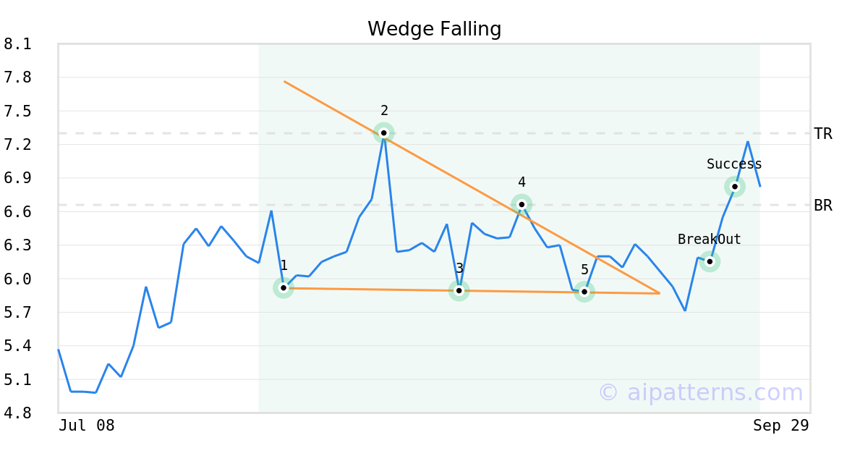Click the Jul 08 start date label

click(87, 426)
